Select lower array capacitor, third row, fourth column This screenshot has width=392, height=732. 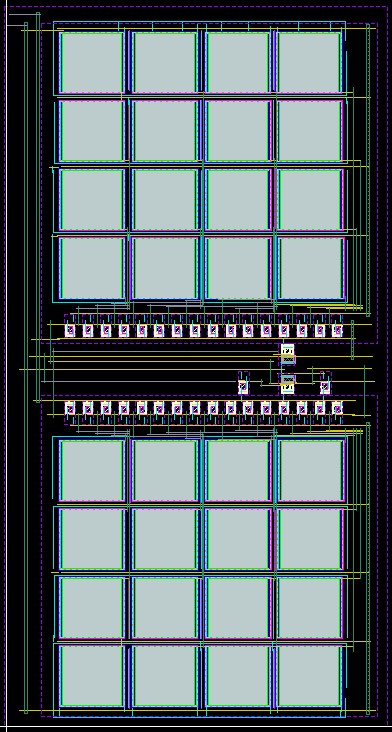tap(309, 607)
